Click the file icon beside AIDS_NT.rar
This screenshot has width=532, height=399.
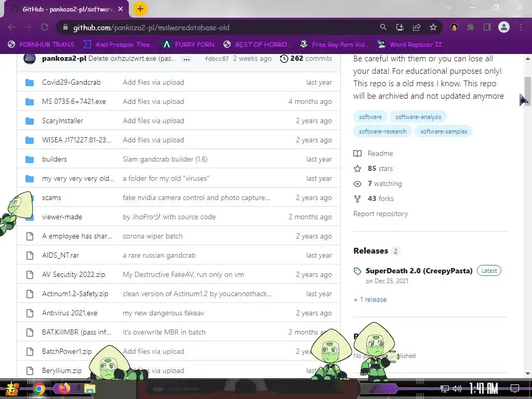tap(30, 255)
